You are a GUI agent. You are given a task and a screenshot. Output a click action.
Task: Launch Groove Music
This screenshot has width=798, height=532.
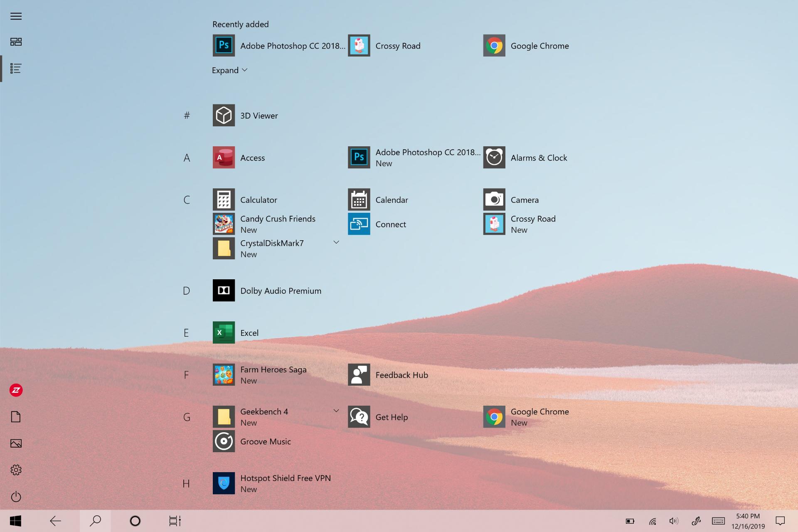click(252, 441)
